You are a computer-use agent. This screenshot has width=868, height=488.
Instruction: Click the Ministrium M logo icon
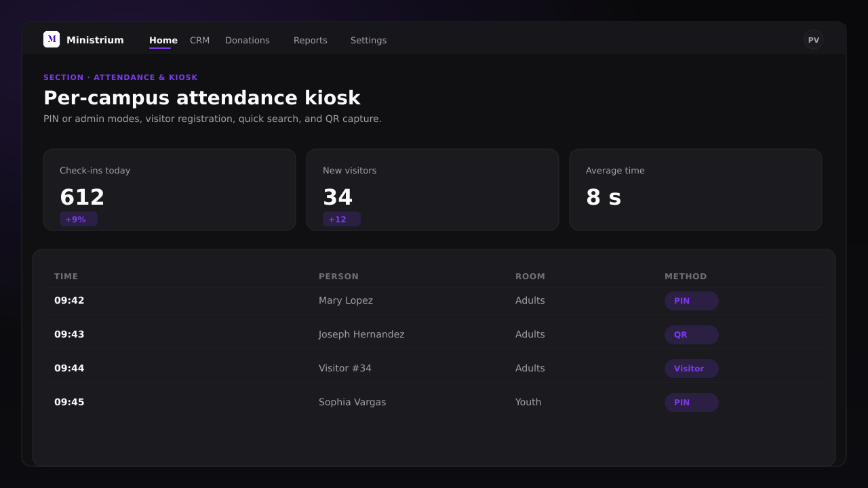pos(52,39)
